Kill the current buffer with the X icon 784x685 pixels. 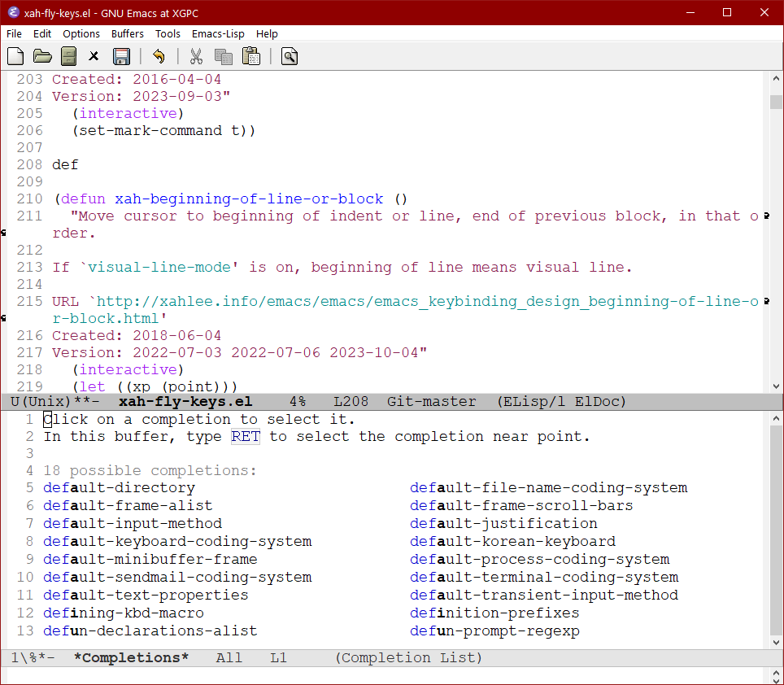pos(94,56)
